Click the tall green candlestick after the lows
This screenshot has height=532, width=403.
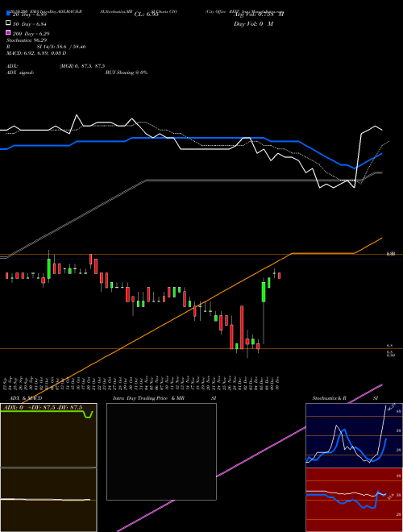coord(264,292)
